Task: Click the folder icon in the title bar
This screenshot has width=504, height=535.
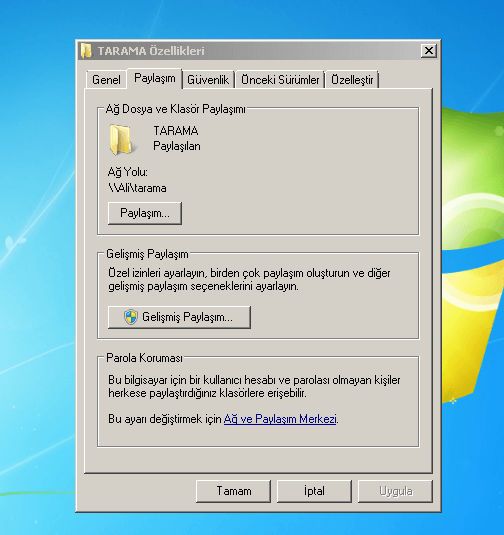Action: click(x=86, y=51)
